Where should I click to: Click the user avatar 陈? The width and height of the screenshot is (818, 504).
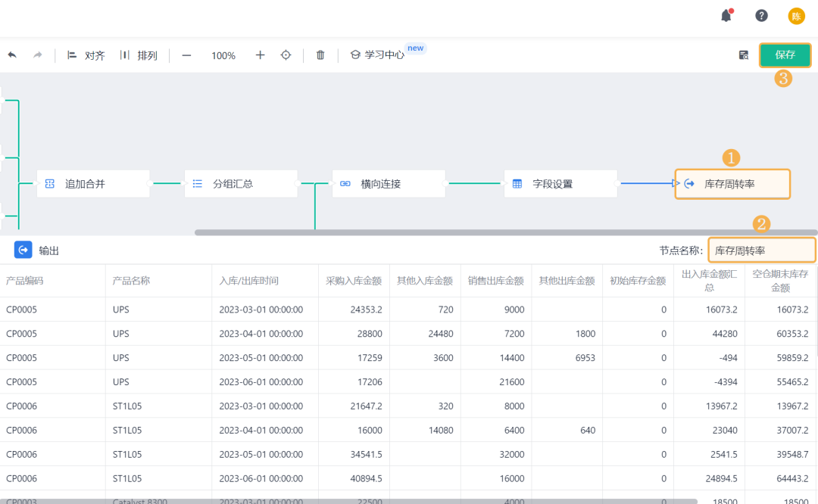pyautogui.click(x=796, y=16)
